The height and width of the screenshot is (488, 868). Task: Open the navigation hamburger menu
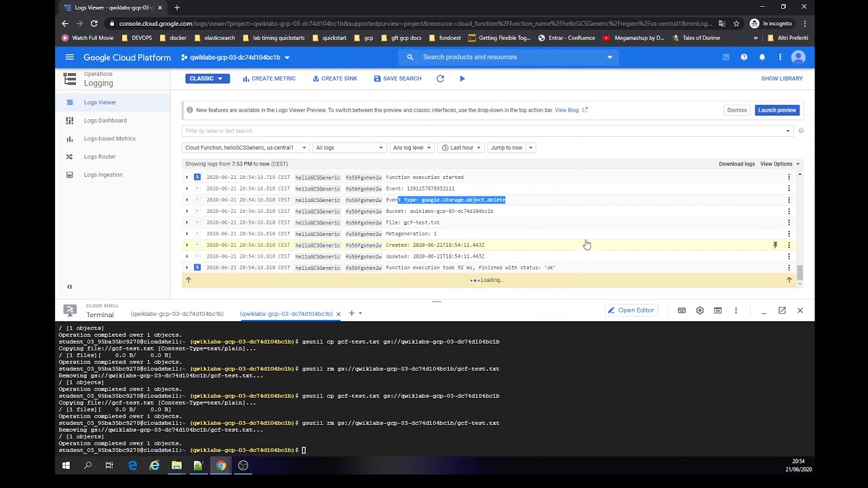coord(69,58)
